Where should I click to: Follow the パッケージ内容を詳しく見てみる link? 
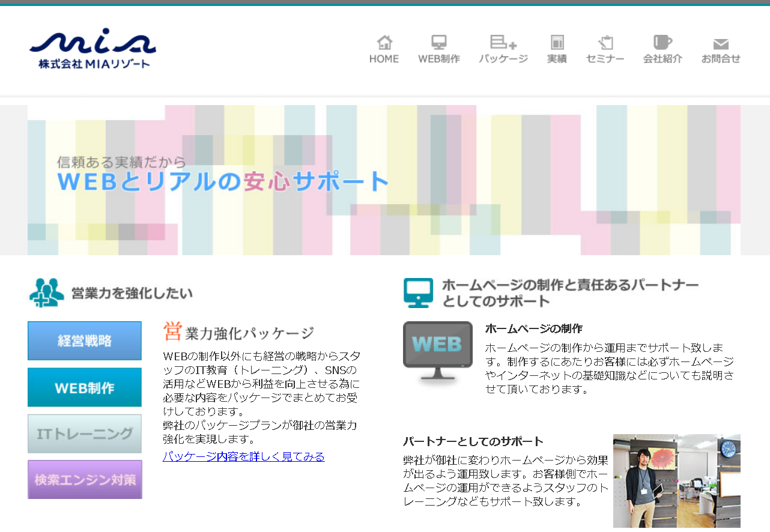243,456
